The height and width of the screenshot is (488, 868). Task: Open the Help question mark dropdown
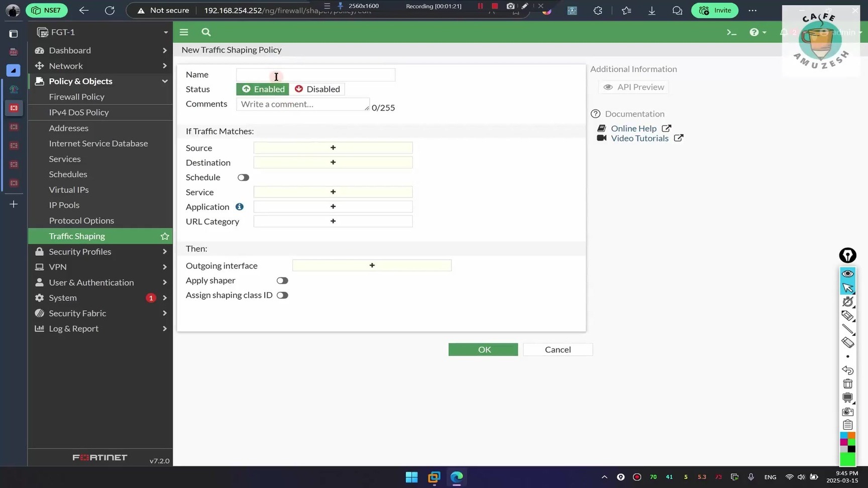[757, 32]
